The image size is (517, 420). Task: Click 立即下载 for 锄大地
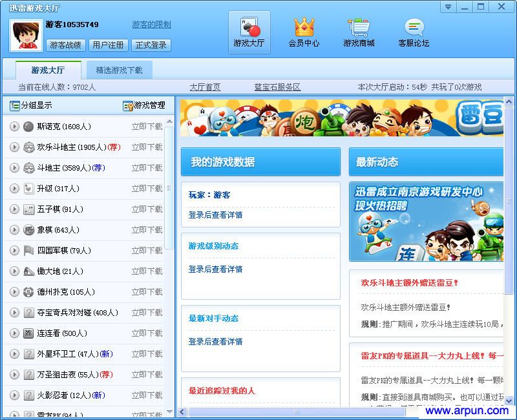click(x=147, y=271)
